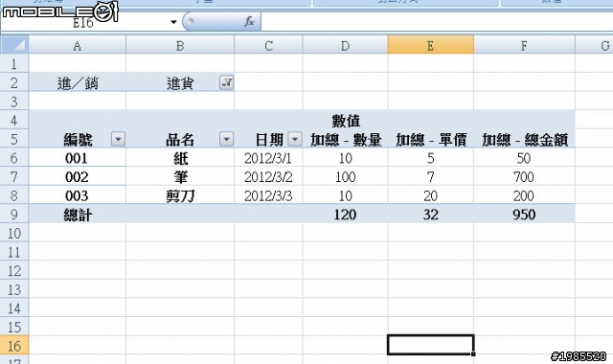Select row 2 header
The width and height of the screenshot is (613, 364).
(14, 82)
